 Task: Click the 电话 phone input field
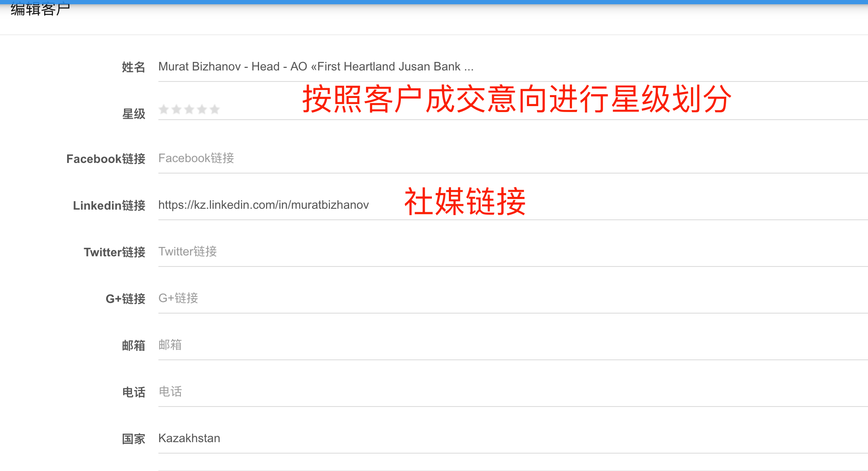pyautogui.click(x=297, y=392)
